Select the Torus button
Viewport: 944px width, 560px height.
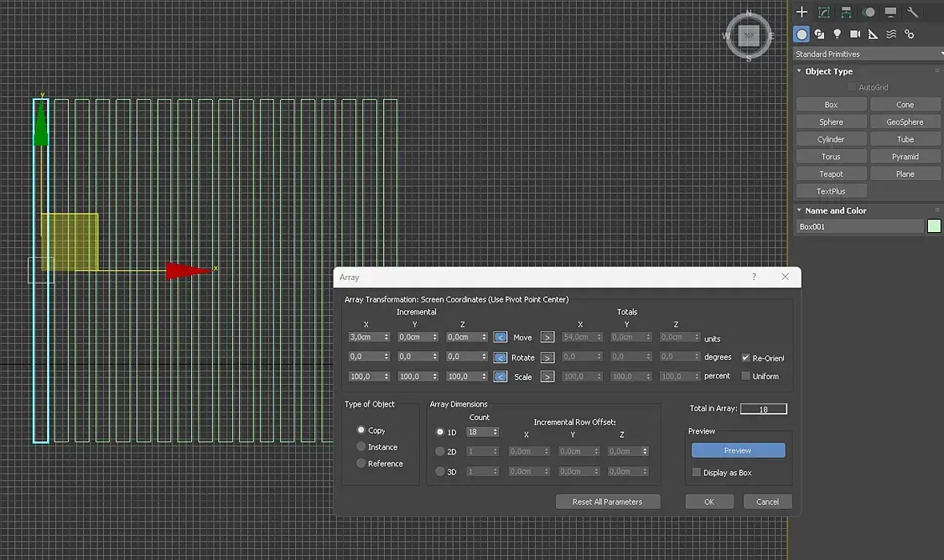tap(831, 157)
